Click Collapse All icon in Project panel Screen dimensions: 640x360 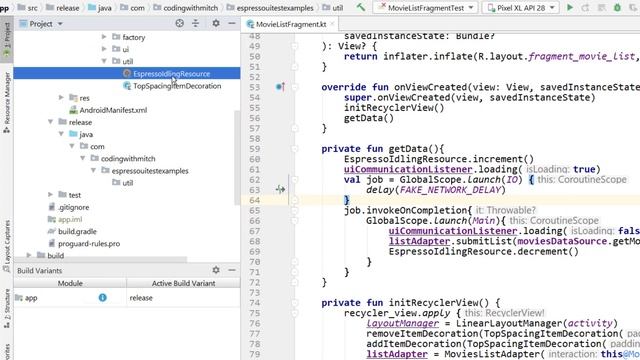click(196, 24)
